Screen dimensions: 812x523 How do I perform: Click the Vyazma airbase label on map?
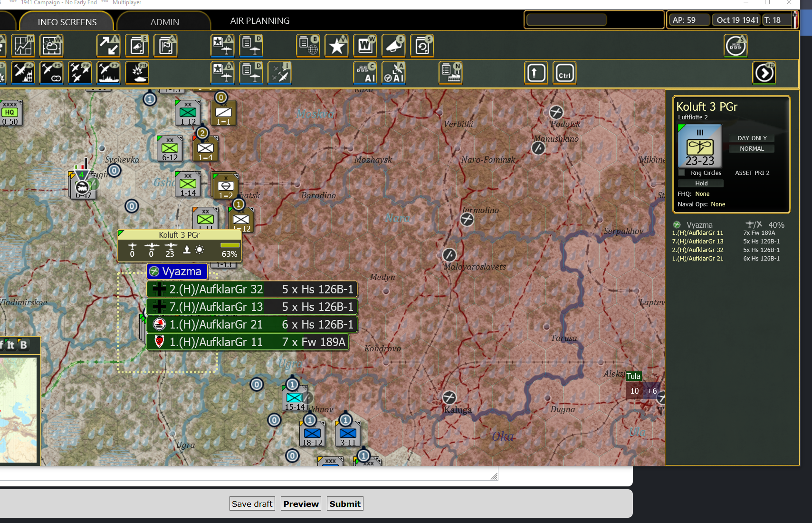[x=177, y=271]
